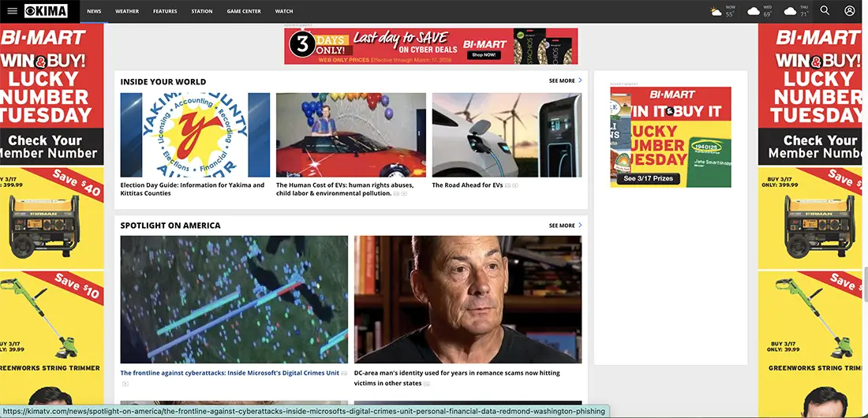This screenshot has width=868, height=418.
Task: Click the Inside Your World heading
Action: [x=163, y=82]
